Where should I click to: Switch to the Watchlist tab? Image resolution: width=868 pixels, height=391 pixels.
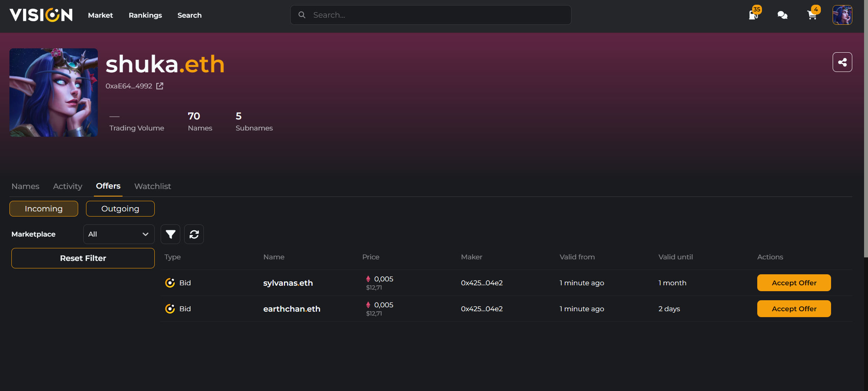click(153, 186)
